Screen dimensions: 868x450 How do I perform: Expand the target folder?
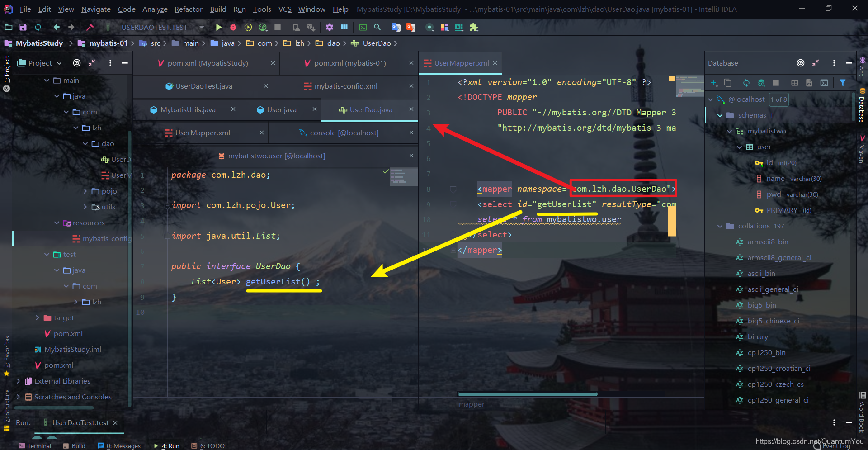coord(37,318)
